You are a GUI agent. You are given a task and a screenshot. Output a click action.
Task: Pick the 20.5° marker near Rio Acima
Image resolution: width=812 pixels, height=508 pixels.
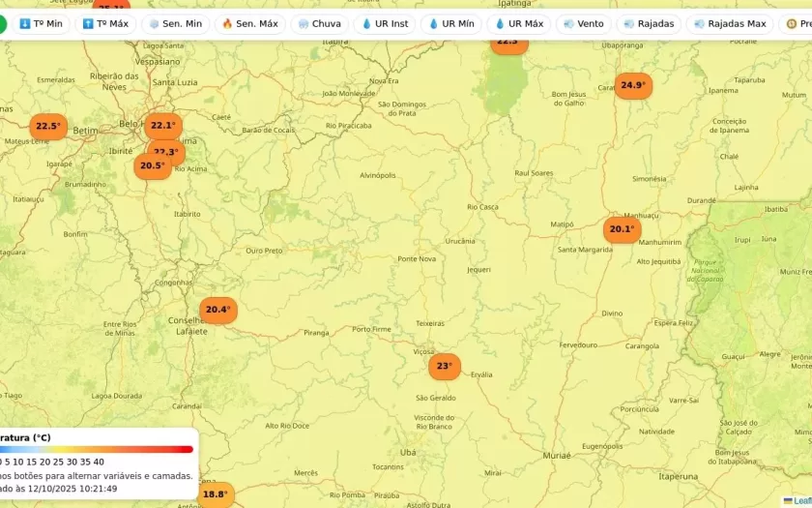coord(151,166)
